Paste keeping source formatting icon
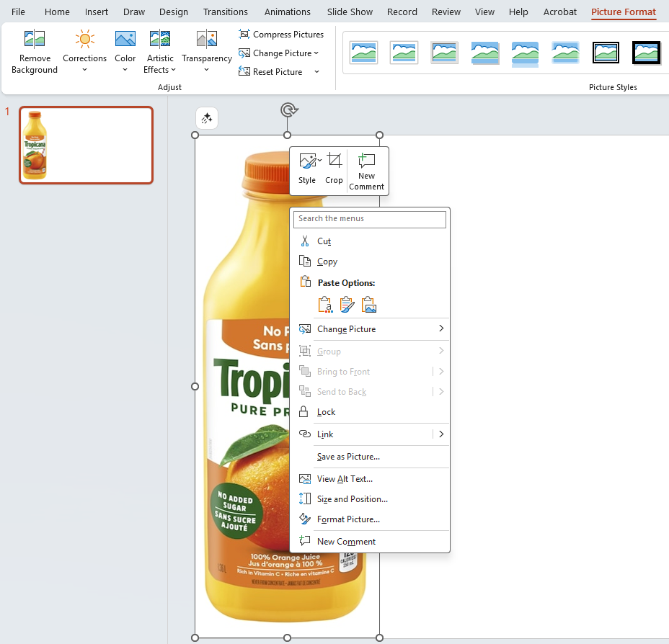This screenshot has height=644, width=669. [347, 305]
